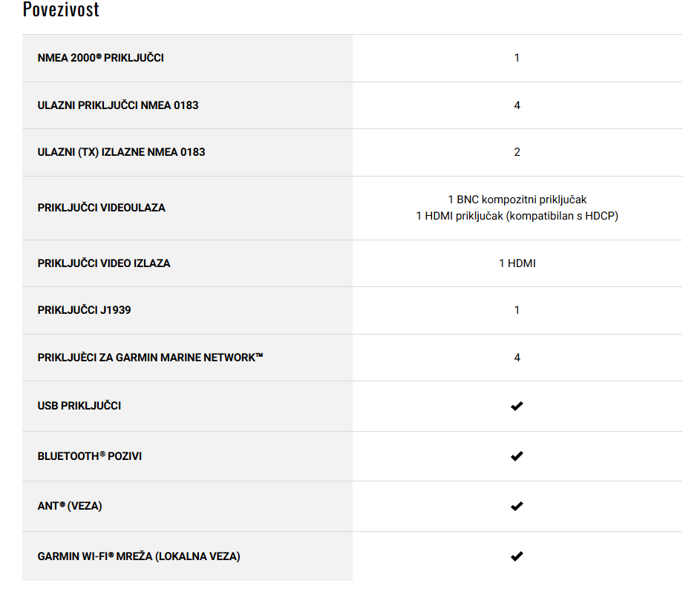The height and width of the screenshot is (592, 700).
Task: Select the Bluetooth pozivi row label
Action: click(89, 456)
